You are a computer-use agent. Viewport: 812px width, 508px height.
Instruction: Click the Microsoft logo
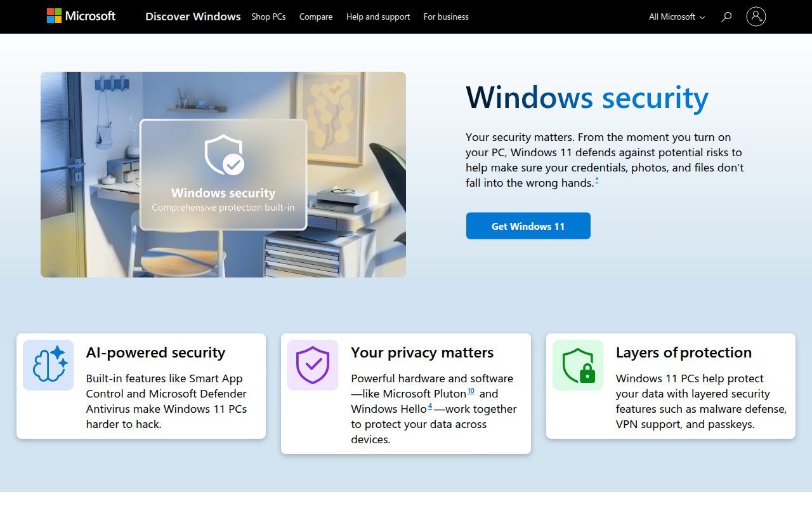click(81, 16)
